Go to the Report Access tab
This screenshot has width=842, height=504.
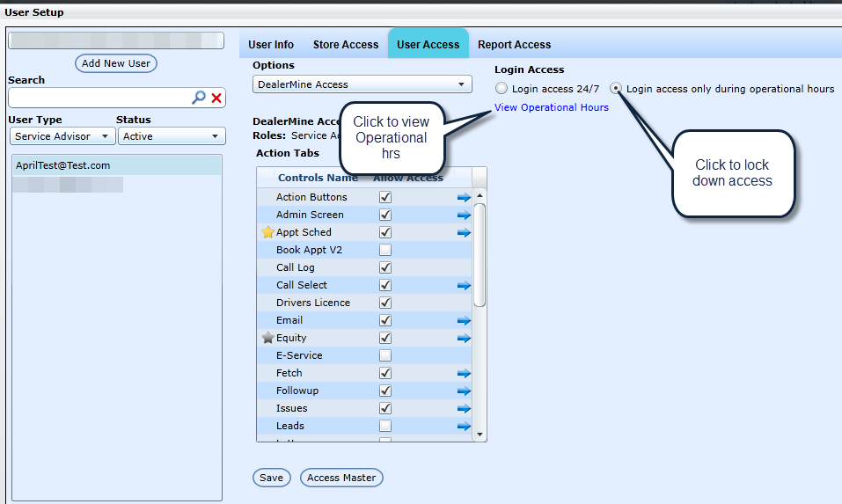click(x=514, y=45)
